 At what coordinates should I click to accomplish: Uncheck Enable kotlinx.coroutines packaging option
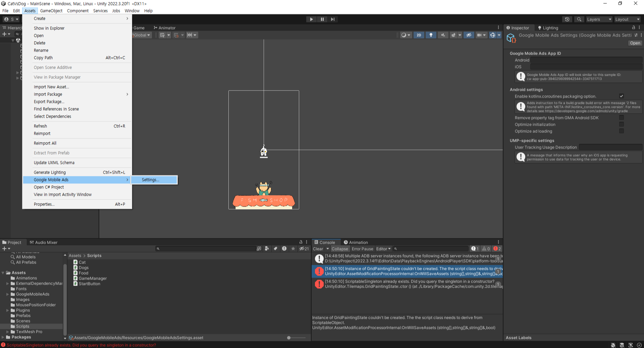click(621, 96)
